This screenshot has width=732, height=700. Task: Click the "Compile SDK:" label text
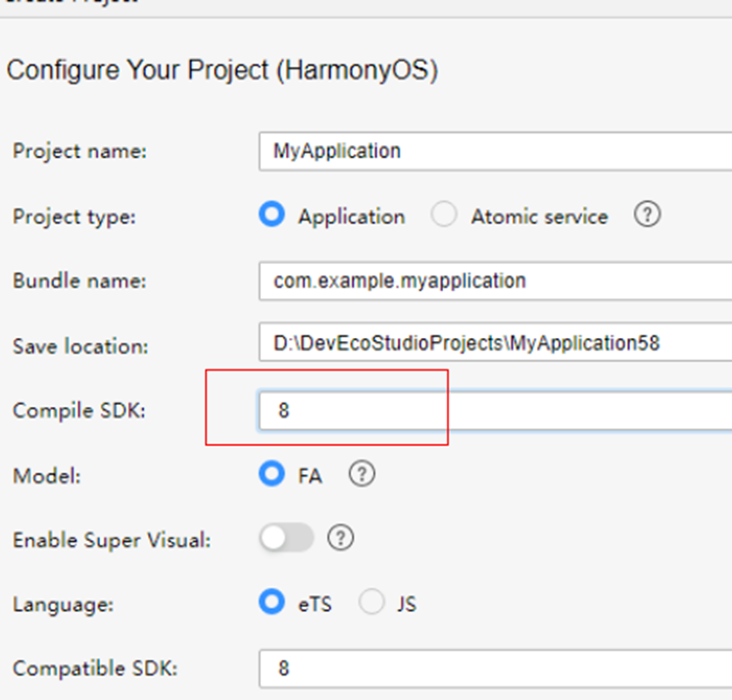point(79,411)
